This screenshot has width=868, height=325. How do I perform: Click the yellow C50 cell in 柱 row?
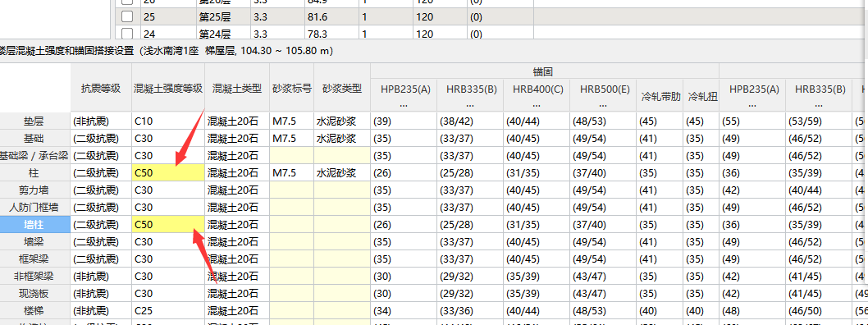click(x=168, y=172)
